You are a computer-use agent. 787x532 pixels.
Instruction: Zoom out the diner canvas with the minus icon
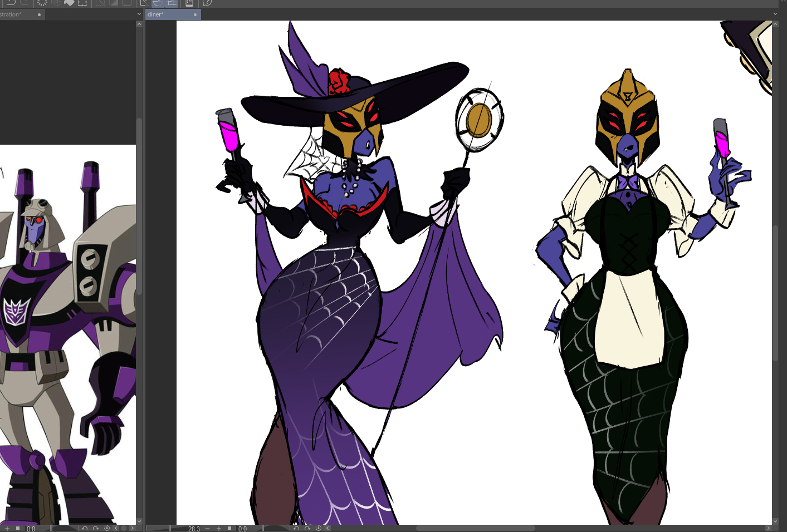(208, 528)
